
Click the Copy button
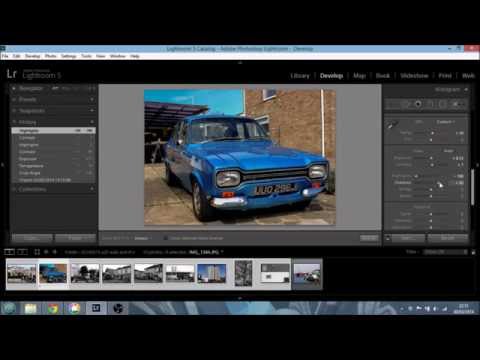(32, 238)
